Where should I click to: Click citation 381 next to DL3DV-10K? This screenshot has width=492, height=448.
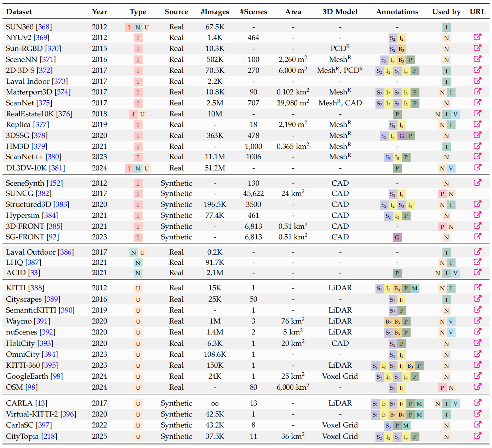click(57, 168)
